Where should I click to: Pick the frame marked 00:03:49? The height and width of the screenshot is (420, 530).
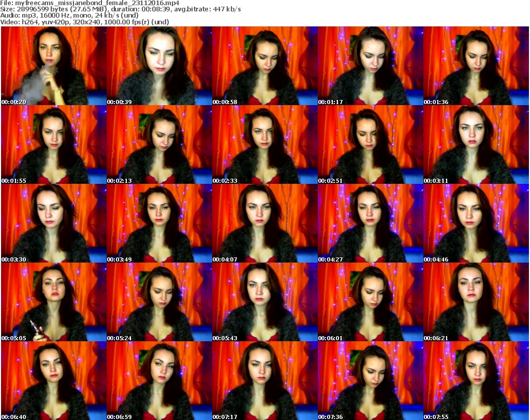159,224
